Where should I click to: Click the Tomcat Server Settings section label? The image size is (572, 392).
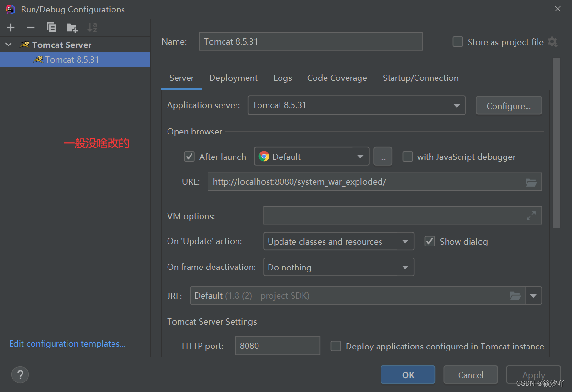pyautogui.click(x=212, y=322)
